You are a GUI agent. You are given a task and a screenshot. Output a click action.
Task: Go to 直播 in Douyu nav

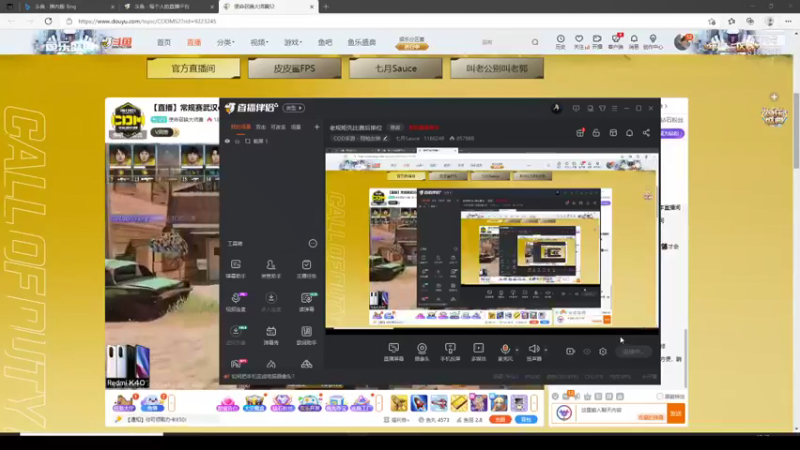pos(194,42)
